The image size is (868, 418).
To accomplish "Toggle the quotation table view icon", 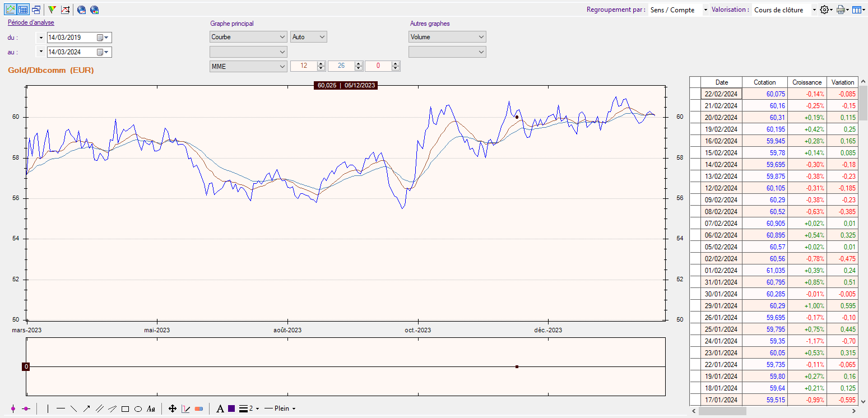I will (x=23, y=10).
